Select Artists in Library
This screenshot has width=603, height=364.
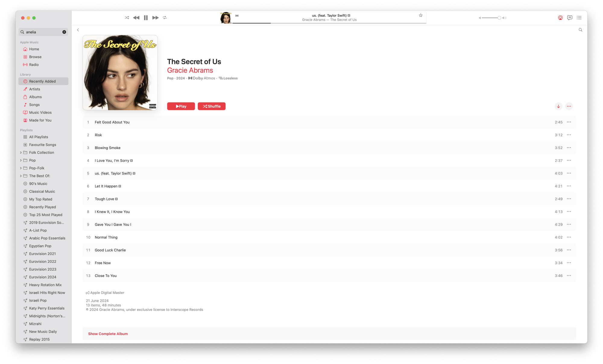point(43,89)
